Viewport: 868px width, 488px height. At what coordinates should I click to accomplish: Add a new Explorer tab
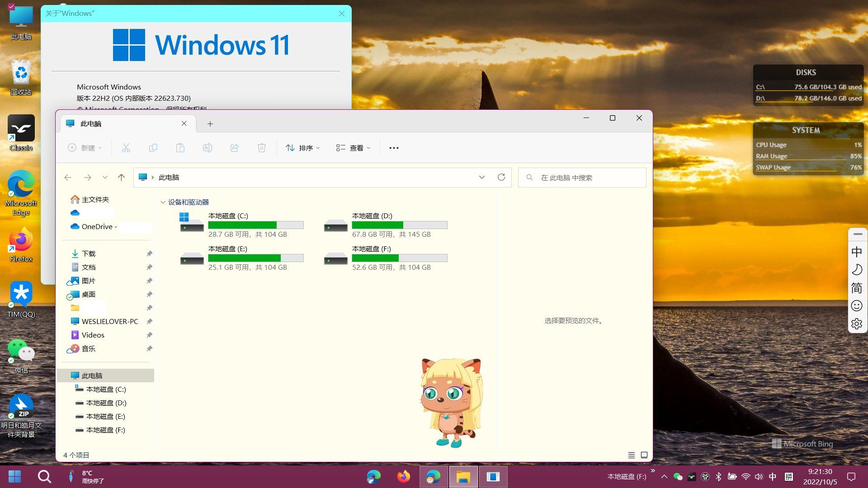click(x=210, y=124)
